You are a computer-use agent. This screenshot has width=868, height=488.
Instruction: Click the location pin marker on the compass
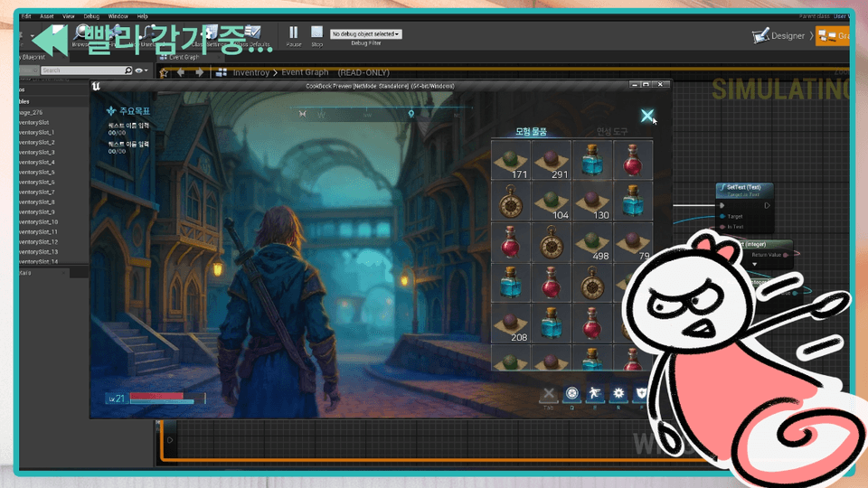410,114
